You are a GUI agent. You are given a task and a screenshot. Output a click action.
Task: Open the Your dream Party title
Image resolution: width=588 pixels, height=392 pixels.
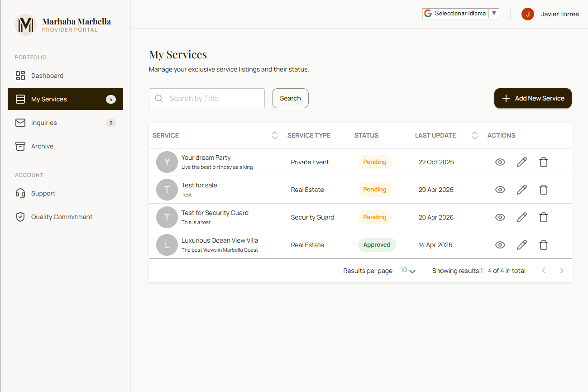point(206,158)
